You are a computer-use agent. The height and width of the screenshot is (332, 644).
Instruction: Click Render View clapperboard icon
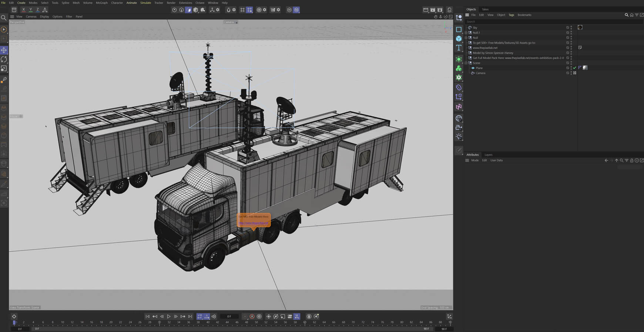tap(426, 10)
